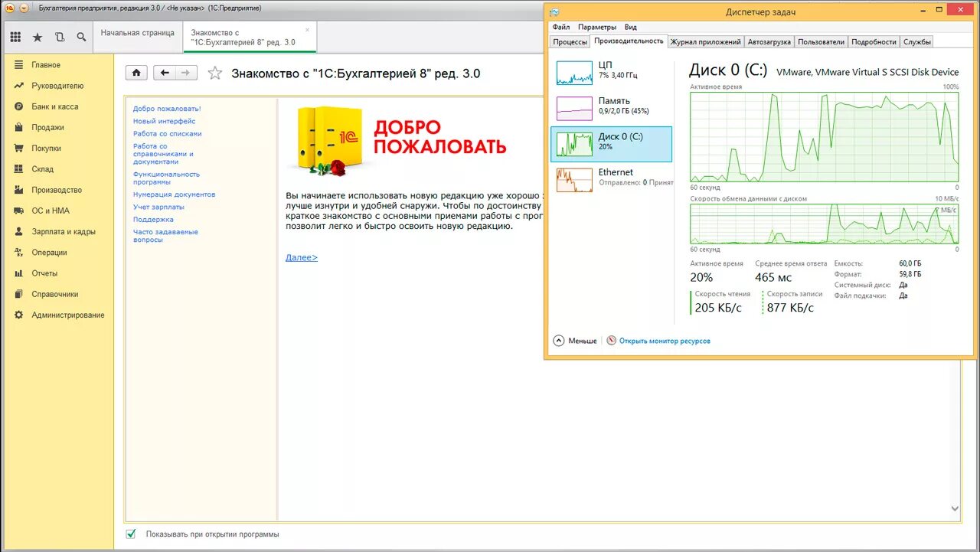Viewport: 980px width, 552px height.
Task: Switch to Службы tab
Action: 916,42
